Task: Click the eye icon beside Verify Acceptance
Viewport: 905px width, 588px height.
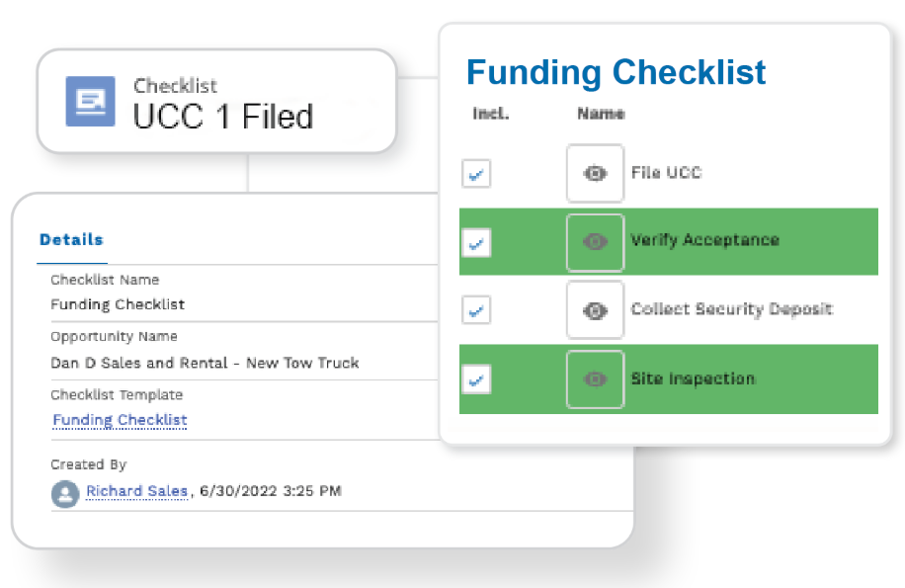Action: 595,241
